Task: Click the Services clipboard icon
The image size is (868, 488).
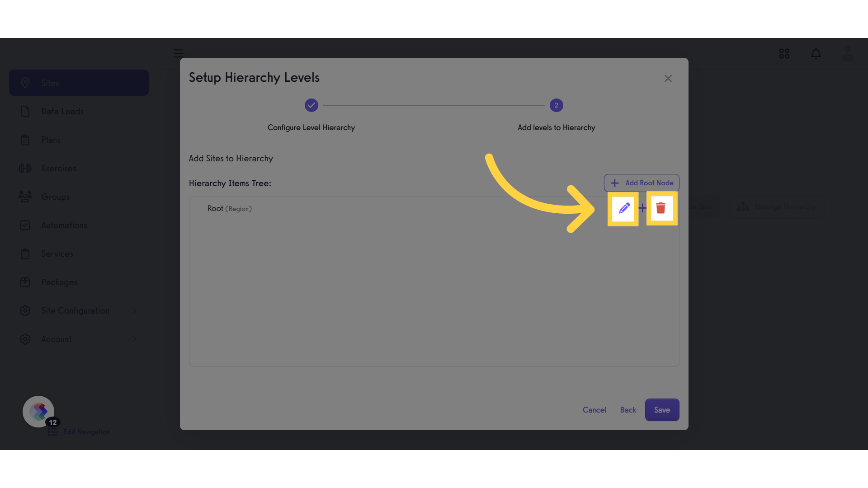Action: tap(25, 253)
